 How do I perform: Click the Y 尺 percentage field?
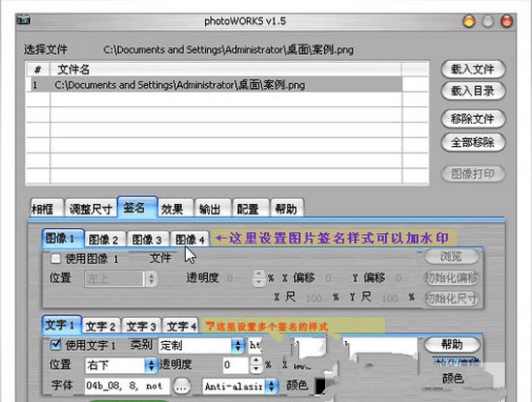(x=390, y=299)
